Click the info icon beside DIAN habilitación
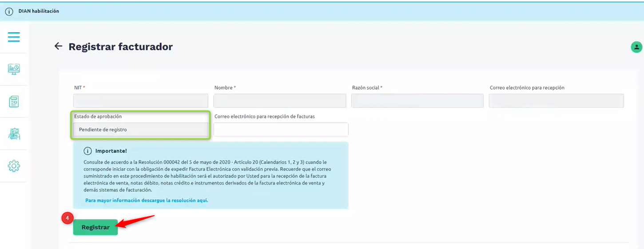 [x=9, y=12]
